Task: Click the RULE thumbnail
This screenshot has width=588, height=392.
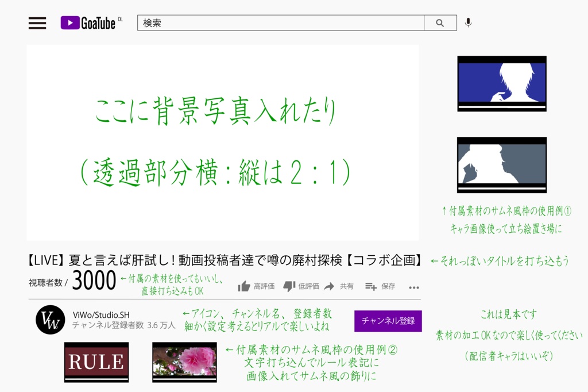Action: 96,362
